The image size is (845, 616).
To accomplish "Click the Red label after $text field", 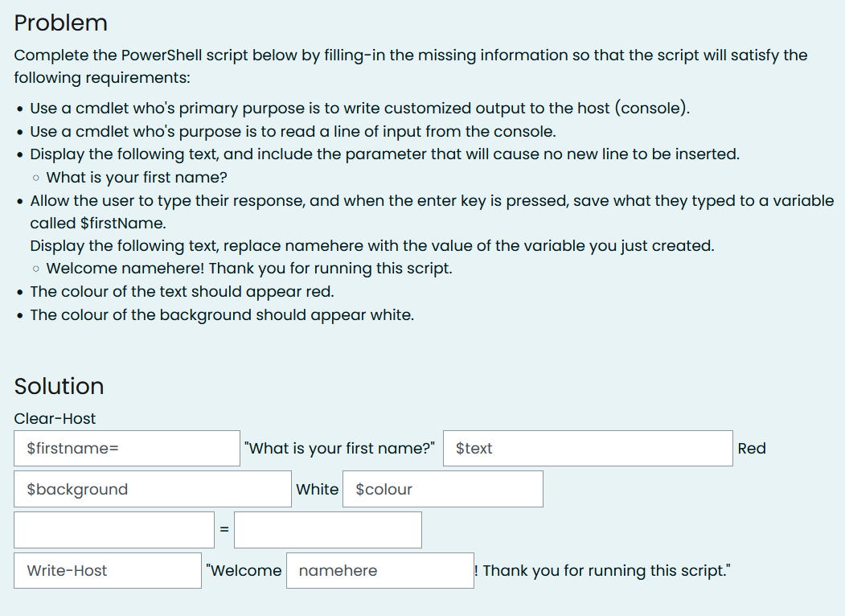I will 752,449.
